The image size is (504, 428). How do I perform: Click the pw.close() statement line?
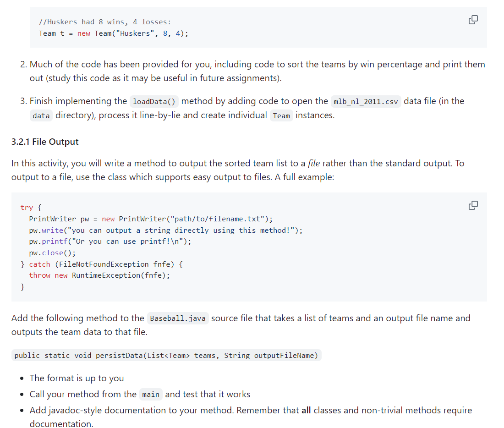pos(52,252)
